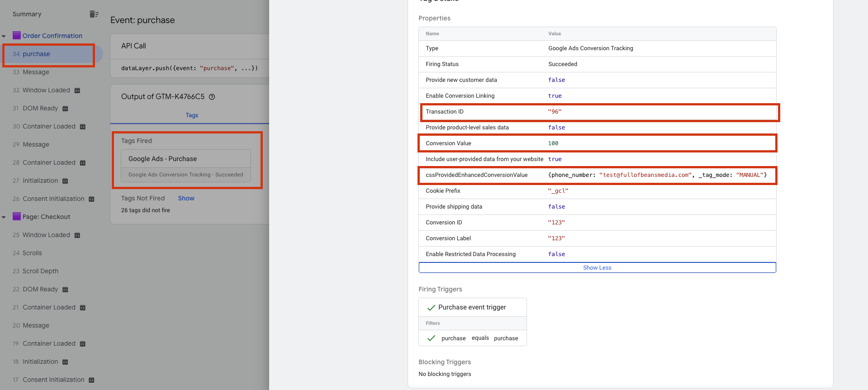Collapse the Page: Checkout group
868x390 pixels.
click(4, 217)
